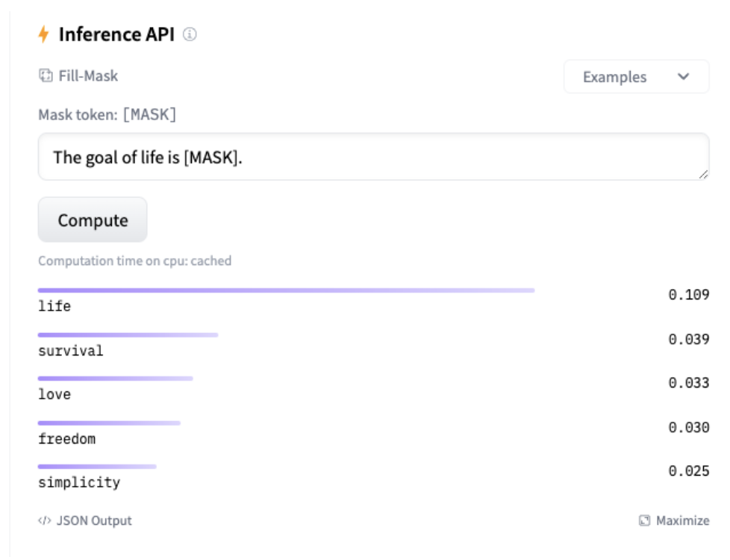The width and height of the screenshot is (730, 560).
Task: Click the Fill-Mask task icon
Action: click(46, 75)
